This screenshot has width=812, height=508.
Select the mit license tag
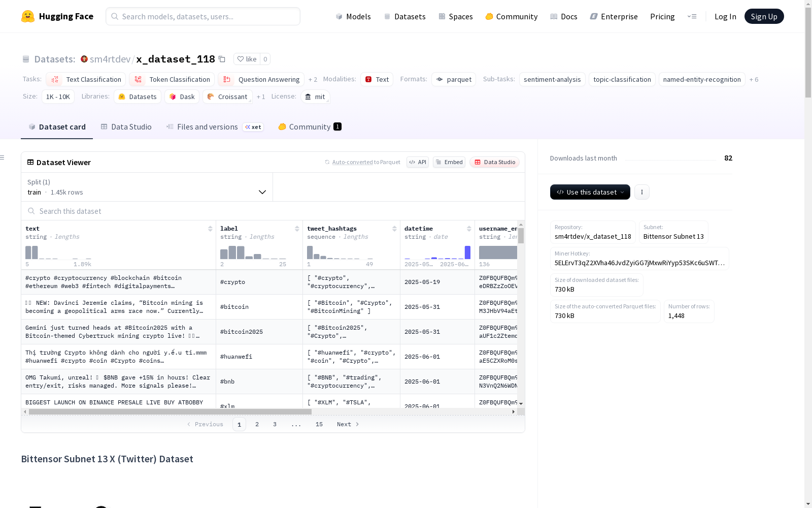pyautogui.click(x=315, y=97)
